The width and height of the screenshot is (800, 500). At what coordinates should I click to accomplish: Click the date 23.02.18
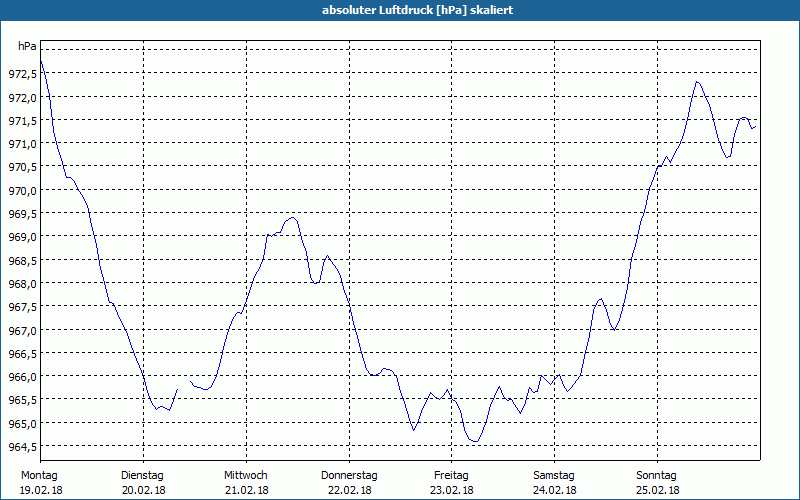[452, 490]
